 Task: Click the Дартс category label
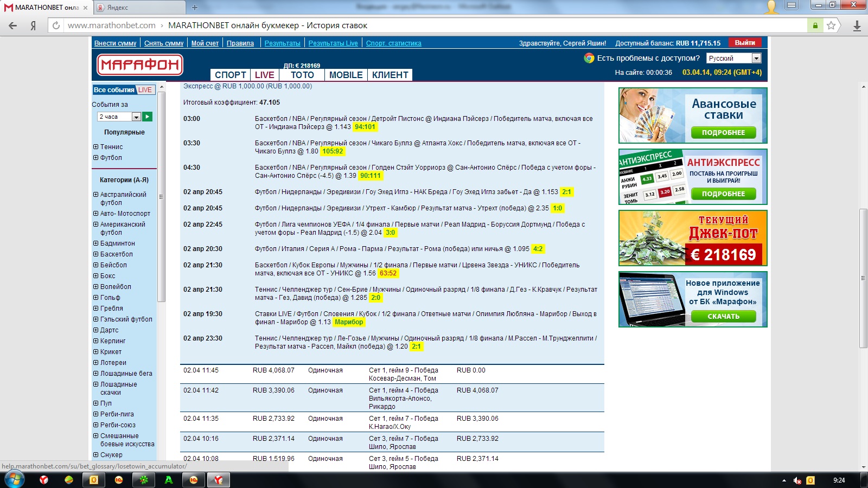coord(109,330)
